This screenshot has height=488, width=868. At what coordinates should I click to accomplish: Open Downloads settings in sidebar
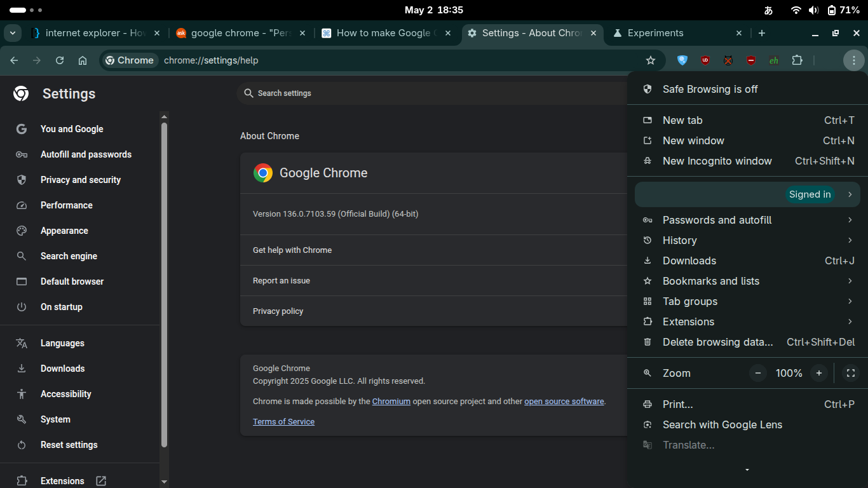[x=62, y=369]
